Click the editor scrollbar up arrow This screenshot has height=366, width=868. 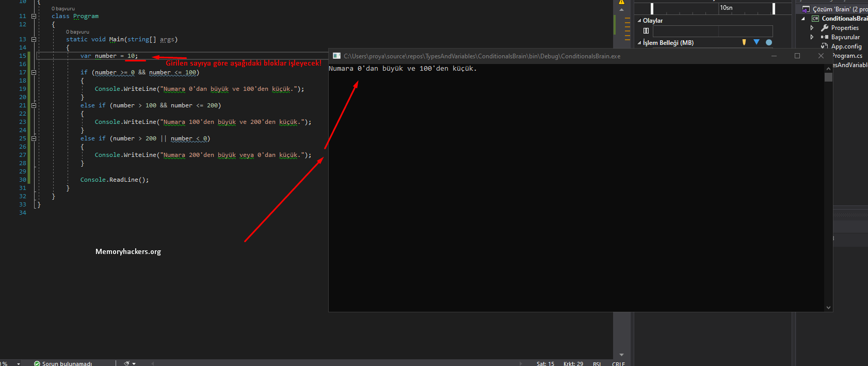point(621,10)
